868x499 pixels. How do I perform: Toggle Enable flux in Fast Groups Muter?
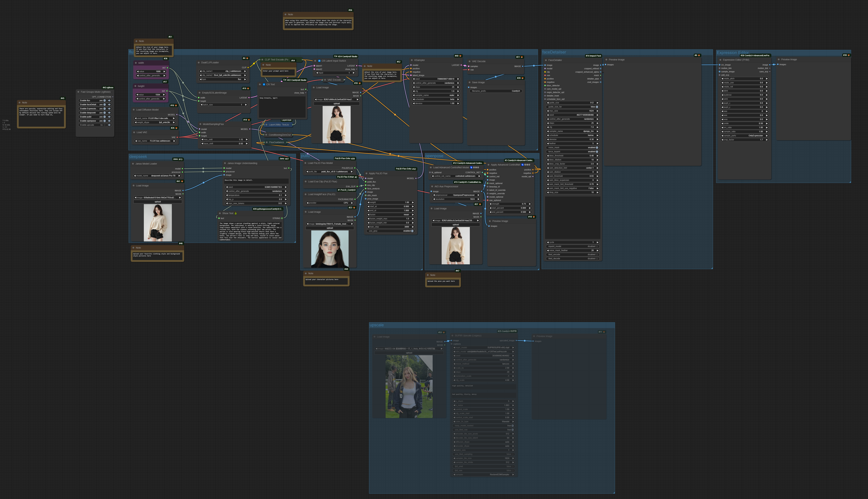[x=105, y=100]
